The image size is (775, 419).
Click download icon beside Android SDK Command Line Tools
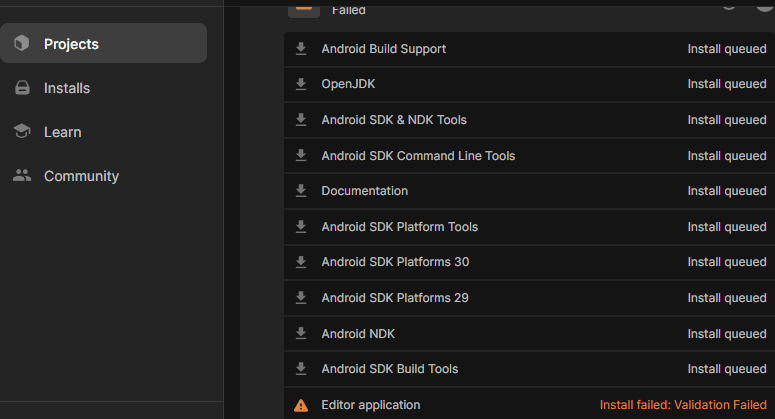301,155
